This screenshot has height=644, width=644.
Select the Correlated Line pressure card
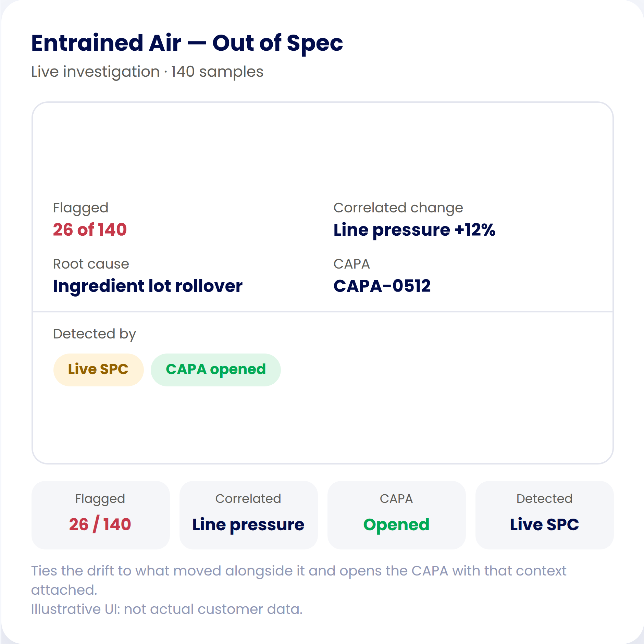(248, 515)
